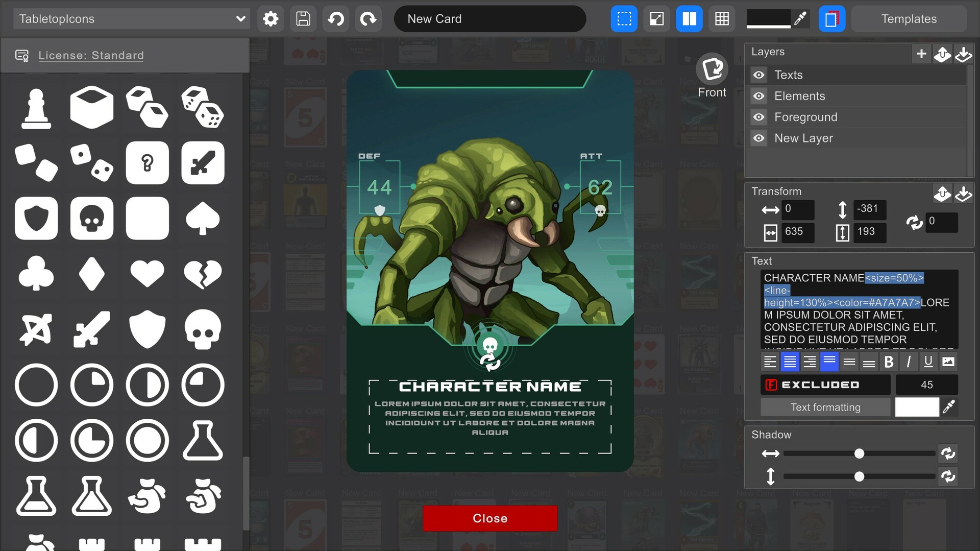
Task: Pick the diamond suit icon
Action: coord(92,274)
